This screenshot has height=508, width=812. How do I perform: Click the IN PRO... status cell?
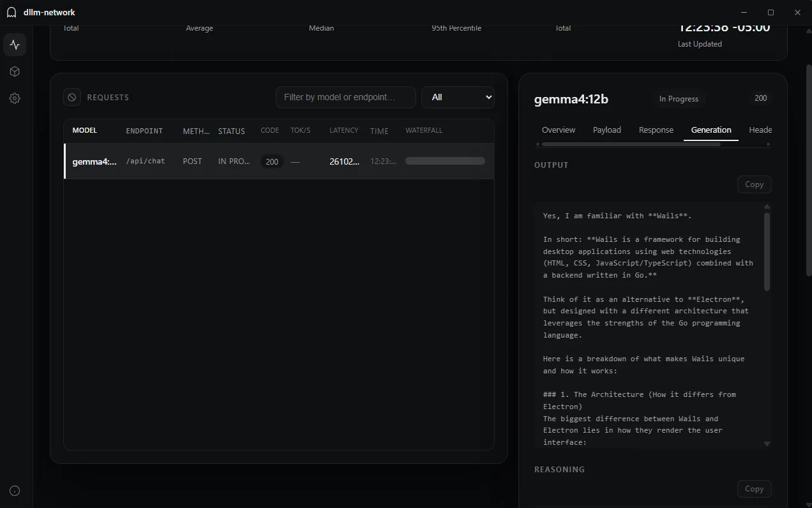234,161
